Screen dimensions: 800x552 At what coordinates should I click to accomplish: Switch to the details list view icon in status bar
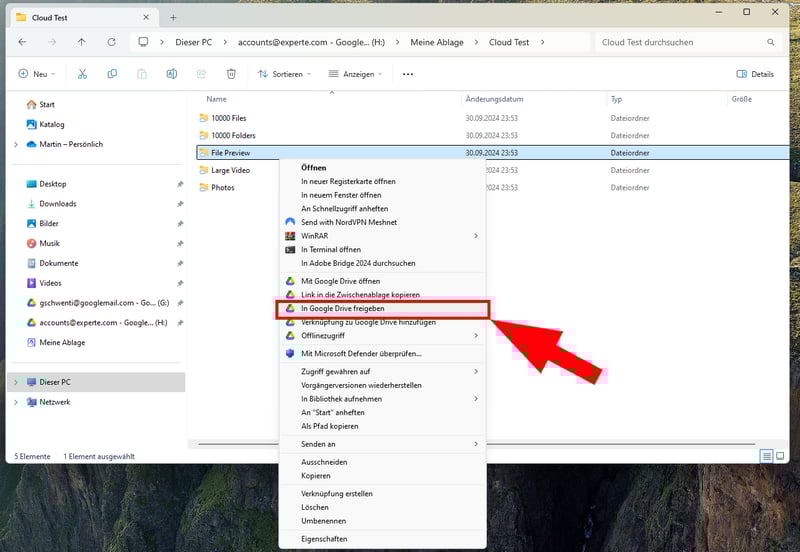coord(767,456)
